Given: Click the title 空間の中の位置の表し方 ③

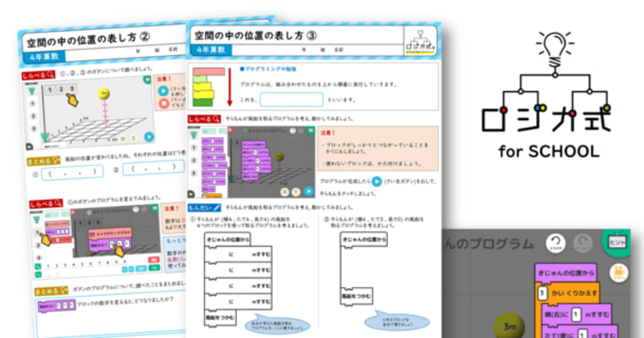Looking at the screenshot, I should tap(255, 36).
